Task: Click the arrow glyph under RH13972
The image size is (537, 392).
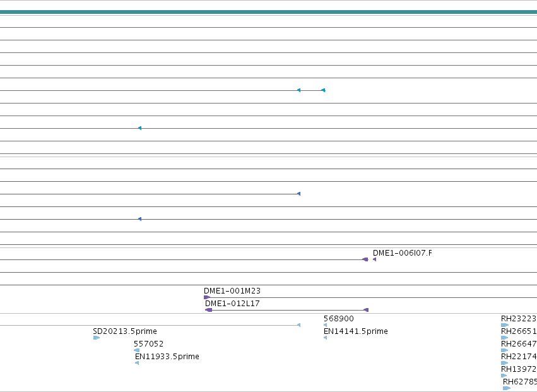Action: click(504, 376)
